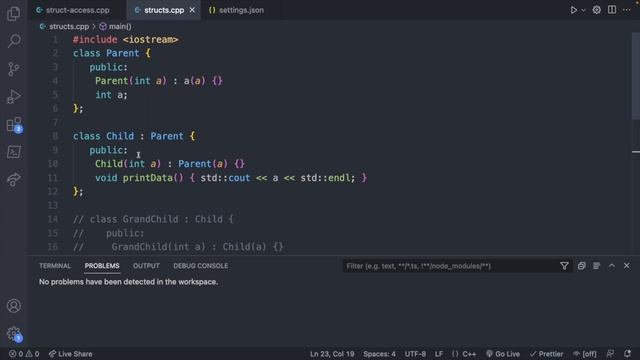
Task: Click 'No problems have been detected' message
Action: (129, 282)
